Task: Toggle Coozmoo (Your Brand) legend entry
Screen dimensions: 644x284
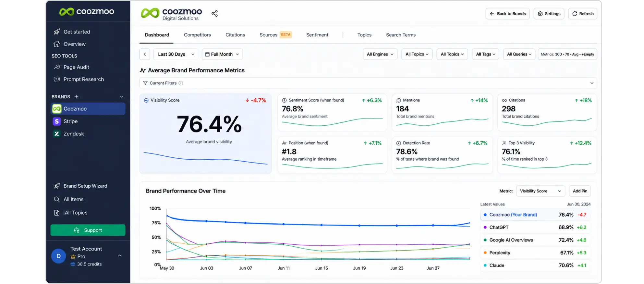Action: [x=535, y=215]
